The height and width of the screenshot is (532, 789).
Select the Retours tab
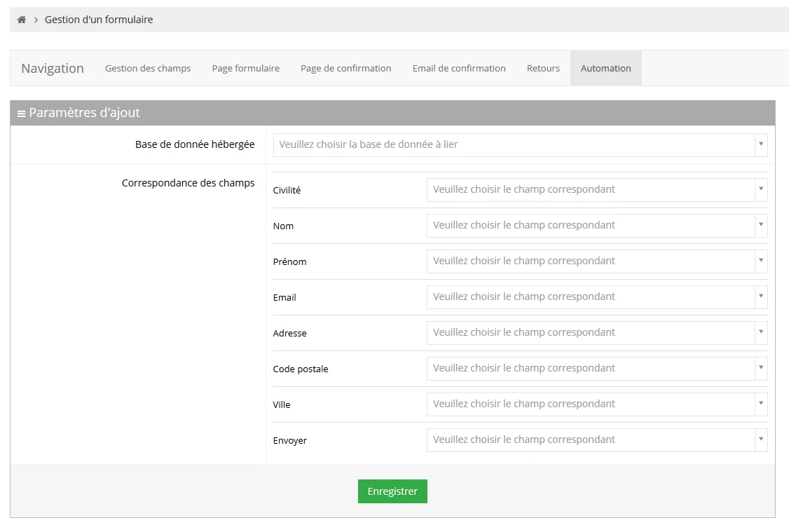tap(543, 68)
